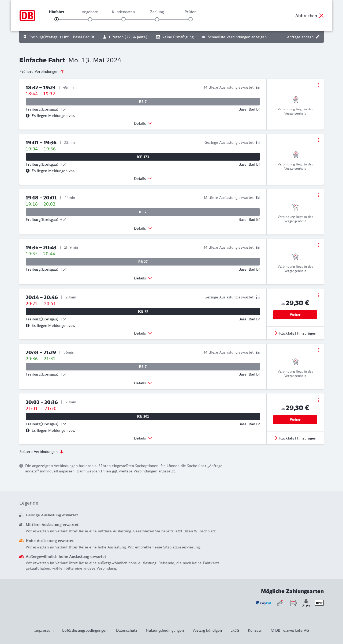Show Spätere Verbindungen
Screen dimensions: 343x644
coord(42,452)
